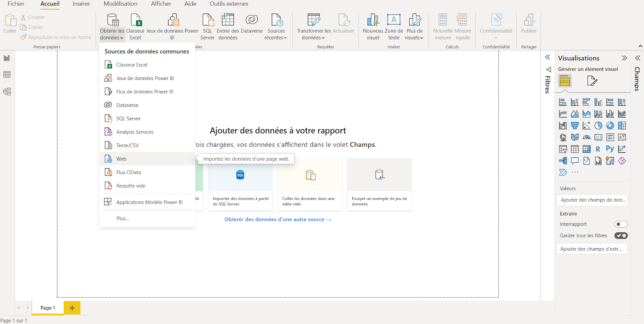Click the Dataverse ribbon button
644x324 pixels.
click(252, 23)
